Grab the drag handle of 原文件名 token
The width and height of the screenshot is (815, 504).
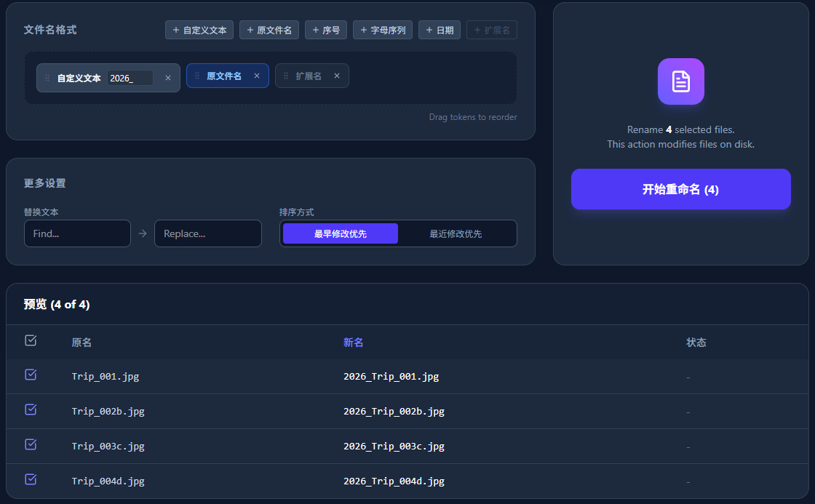click(197, 76)
